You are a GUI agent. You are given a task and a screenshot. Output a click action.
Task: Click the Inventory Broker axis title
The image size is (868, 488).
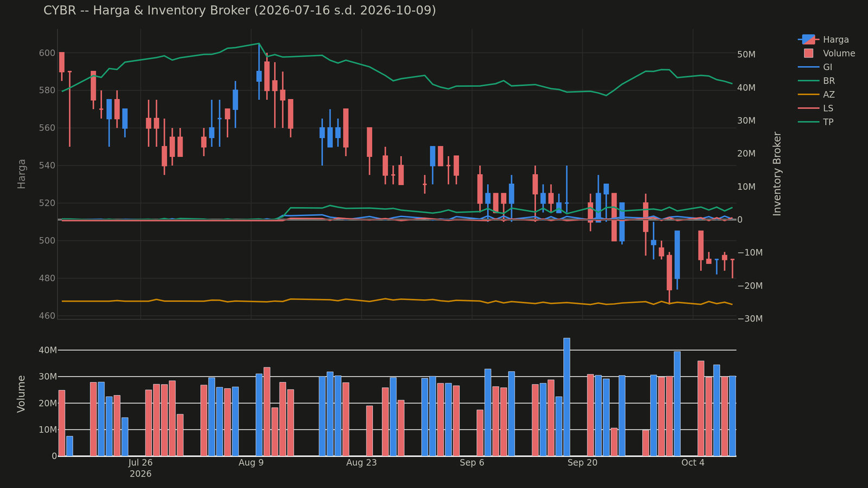coord(777,174)
